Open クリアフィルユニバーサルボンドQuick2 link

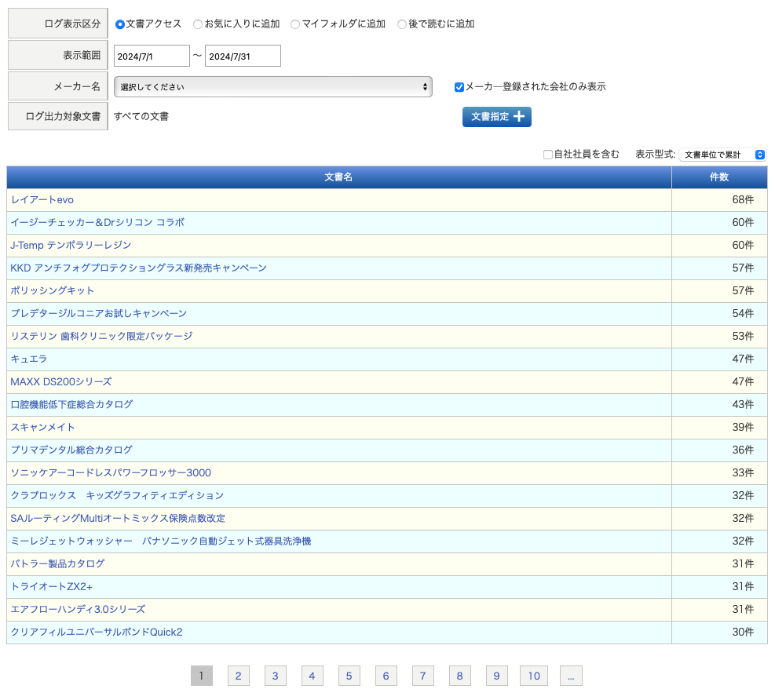(97, 632)
